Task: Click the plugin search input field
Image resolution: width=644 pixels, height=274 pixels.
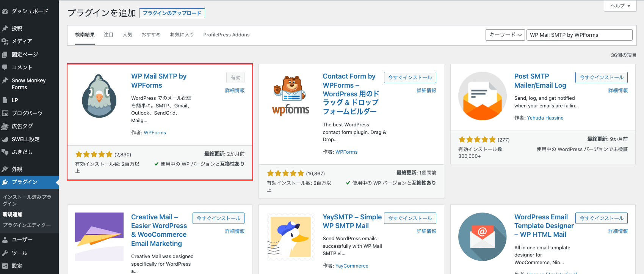Action: [x=579, y=35]
